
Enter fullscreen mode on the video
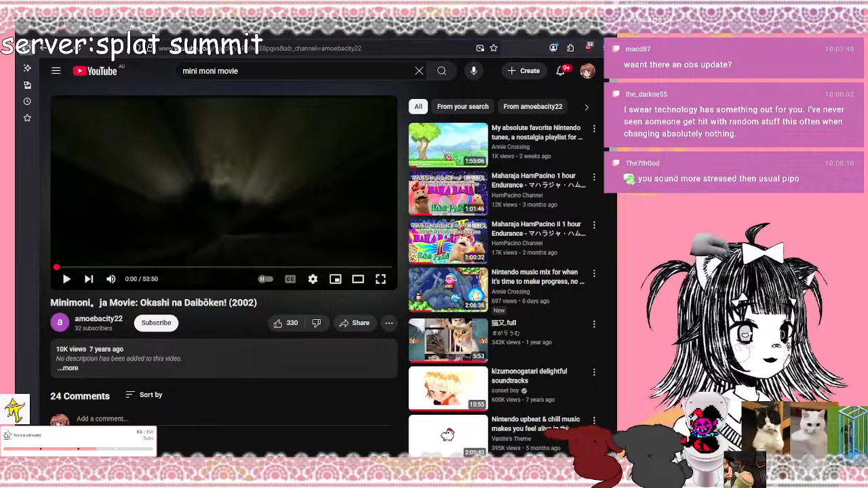coord(380,279)
